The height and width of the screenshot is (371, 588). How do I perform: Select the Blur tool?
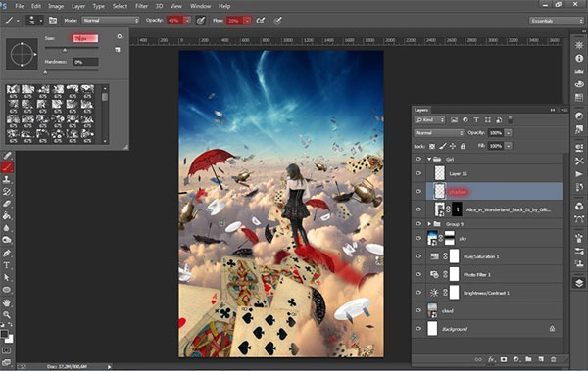7,228
